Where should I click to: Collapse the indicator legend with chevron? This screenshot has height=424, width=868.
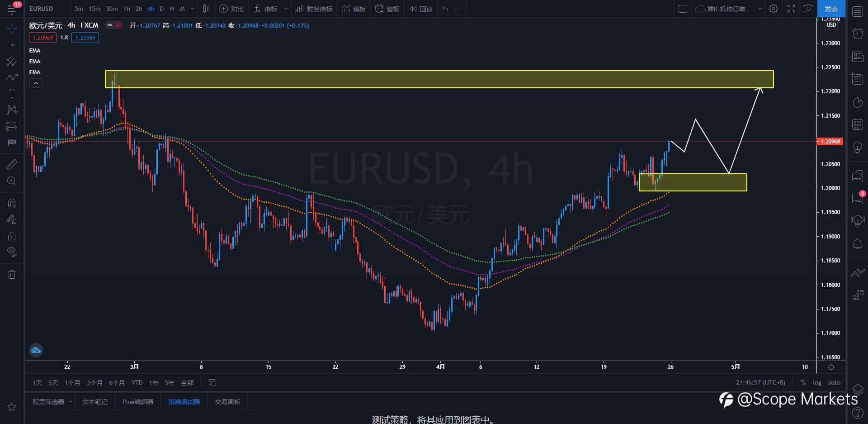pyautogui.click(x=36, y=83)
